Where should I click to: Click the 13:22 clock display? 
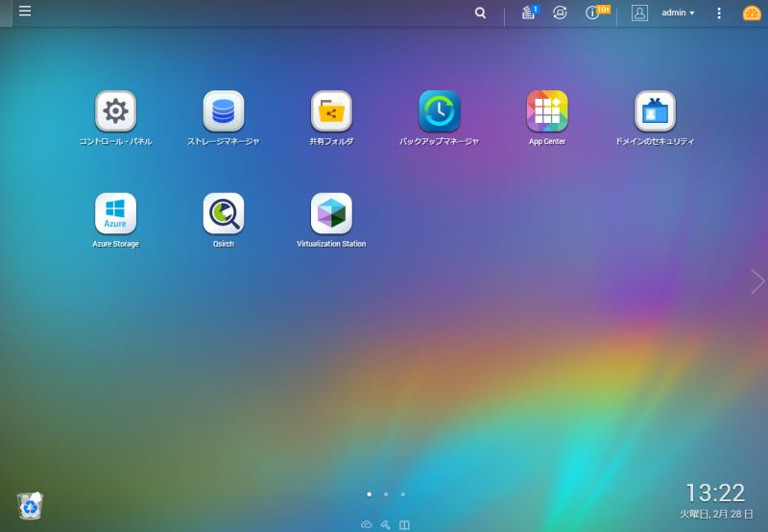point(715,493)
